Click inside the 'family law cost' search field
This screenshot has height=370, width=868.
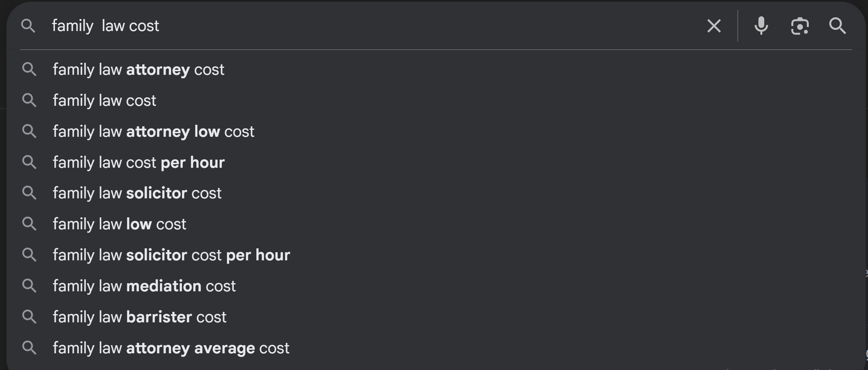click(362, 26)
